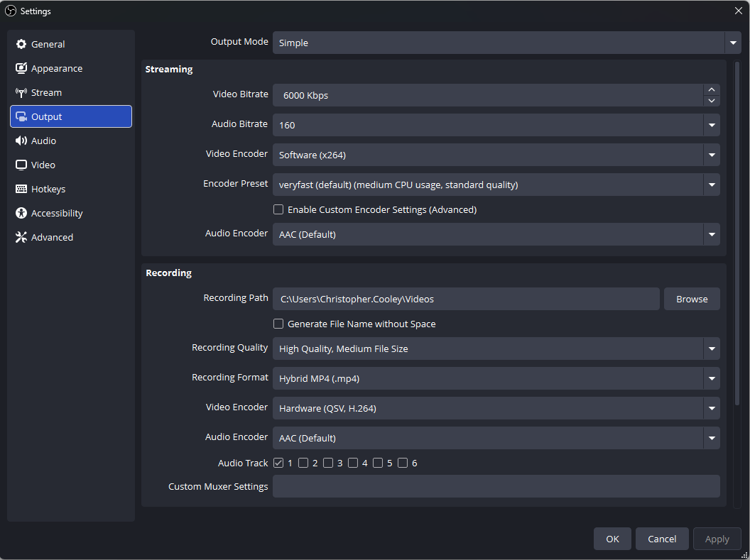Open General settings via gear icon
The height and width of the screenshot is (560, 750).
click(x=21, y=44)
